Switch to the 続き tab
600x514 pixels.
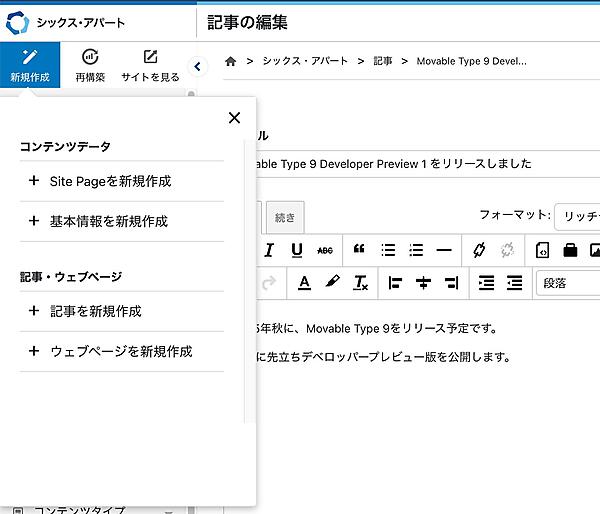(x=285, y=216)
